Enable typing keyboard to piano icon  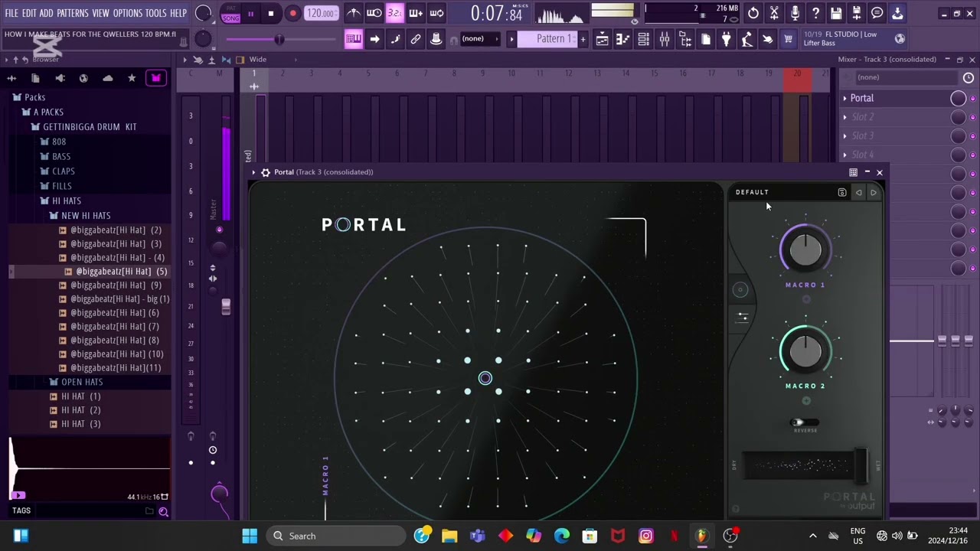pos(354,40)
